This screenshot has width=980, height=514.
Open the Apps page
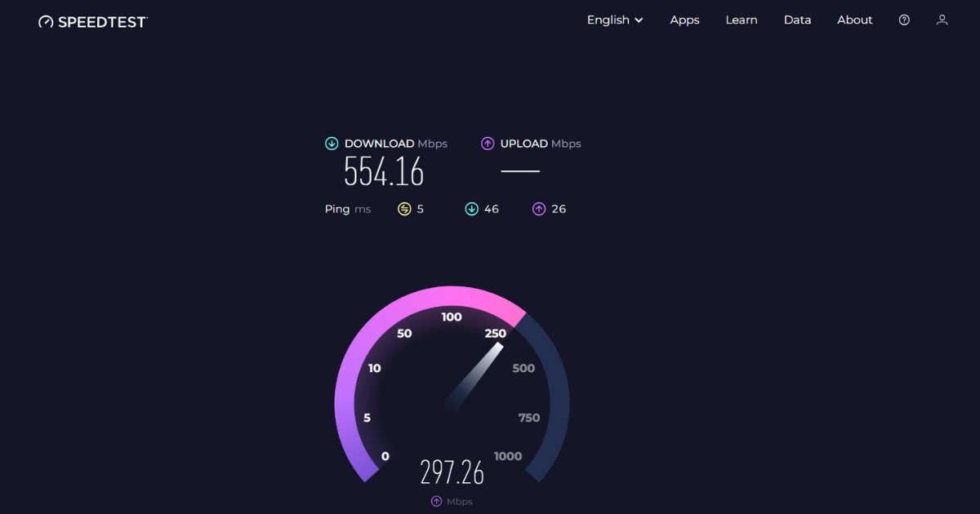coord(684,20)
